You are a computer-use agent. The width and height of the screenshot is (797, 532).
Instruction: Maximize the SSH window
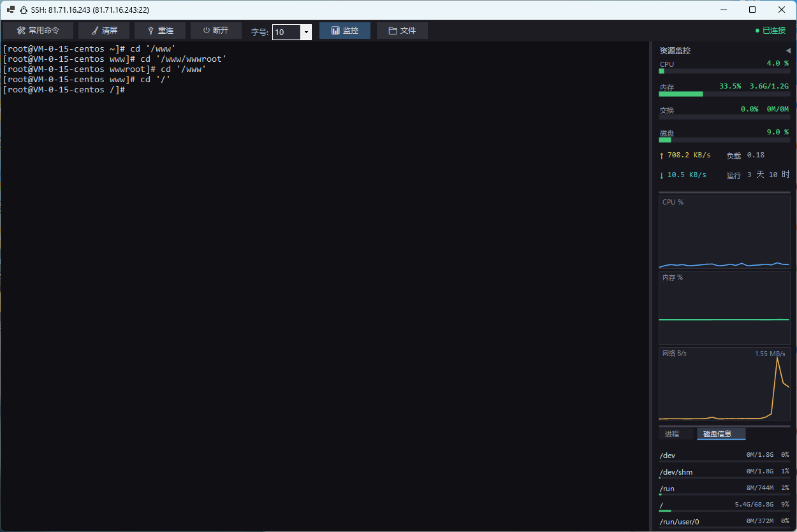[x=752, y=10]
